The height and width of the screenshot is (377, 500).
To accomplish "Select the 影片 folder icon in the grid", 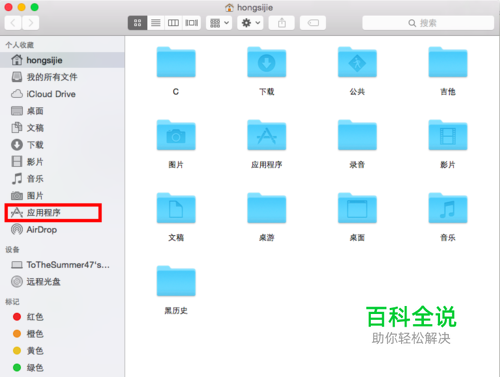I will (x=448, y=135).
